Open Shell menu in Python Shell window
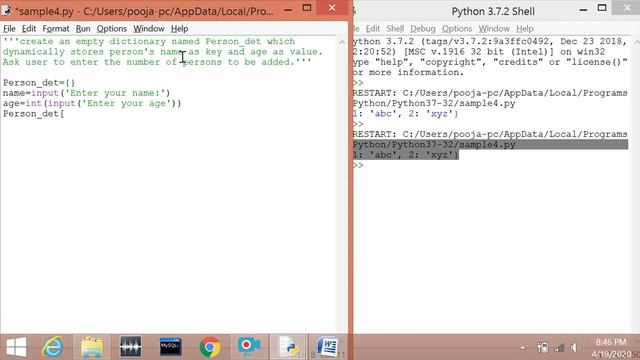640x360 pixels. coord(395,29)
